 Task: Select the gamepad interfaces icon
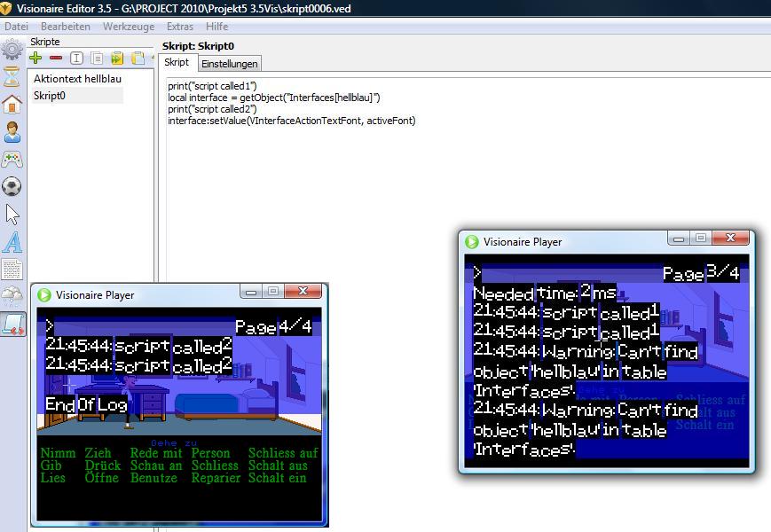tap(12, 160)
